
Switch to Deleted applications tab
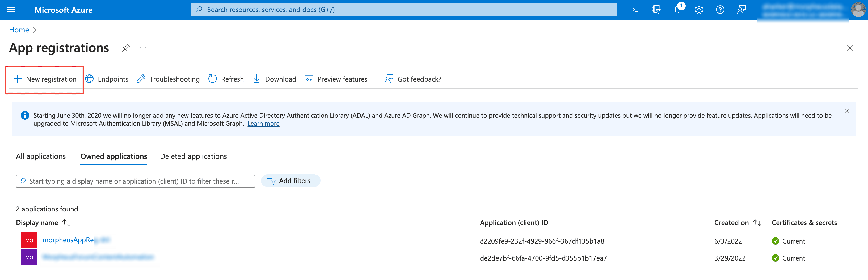(193, 156)
